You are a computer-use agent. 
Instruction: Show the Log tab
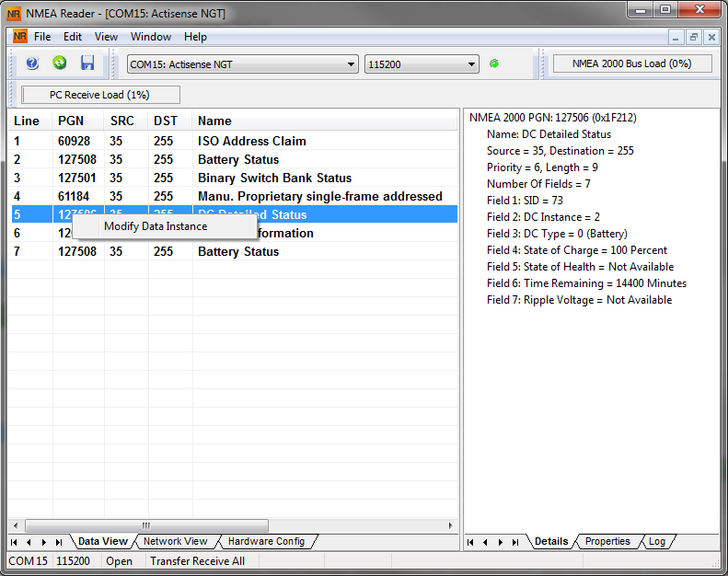coord(656,541)
